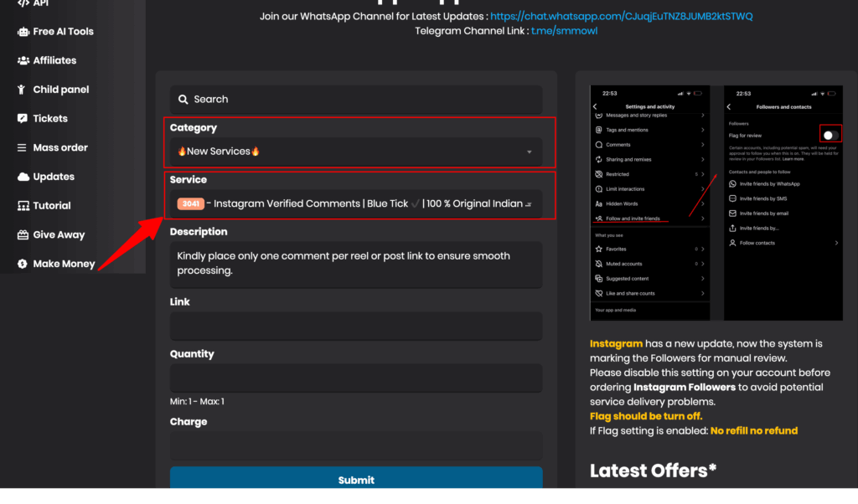Click the Category dropdown arrow
Image resolution: width=858 pixels, height=504 pixels.
pos(530,152)
